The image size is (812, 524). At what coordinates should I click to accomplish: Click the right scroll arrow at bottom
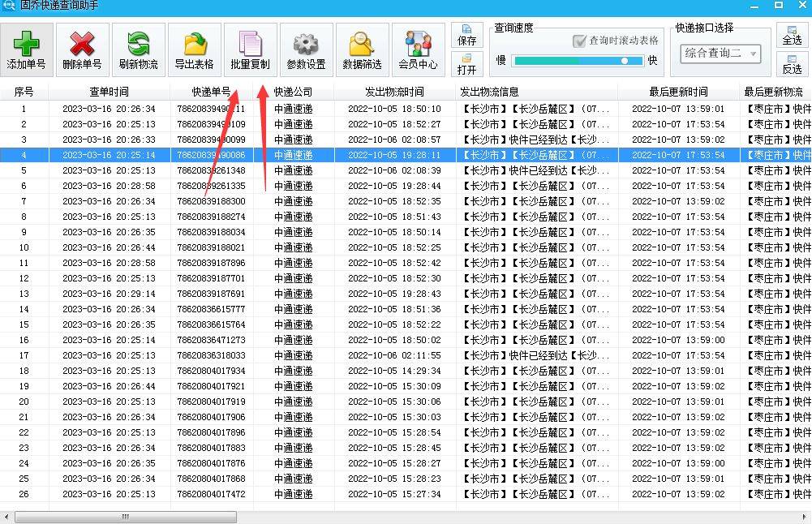[x=806, y=517]
